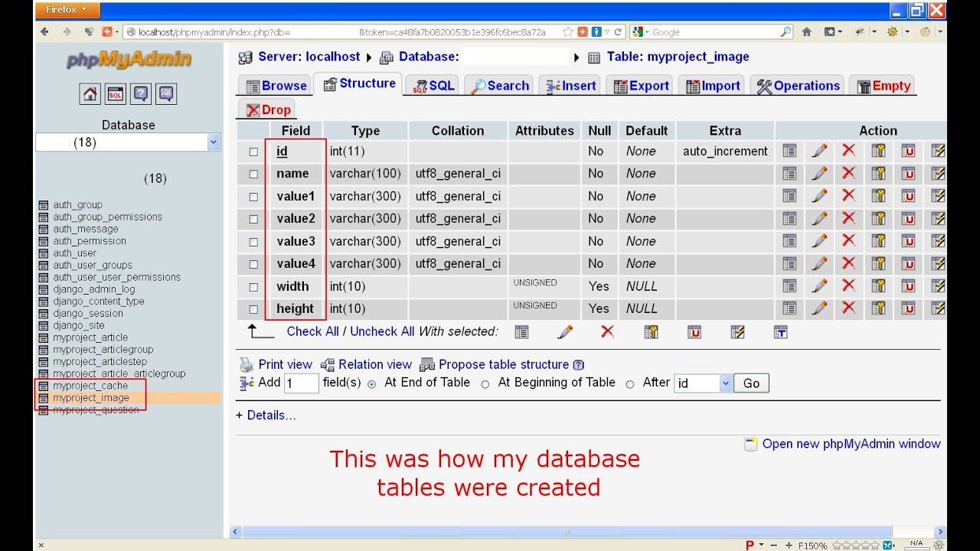Screen dimensions: 980x551
Task: Click the Drop table tab
Action: point(268,109)
